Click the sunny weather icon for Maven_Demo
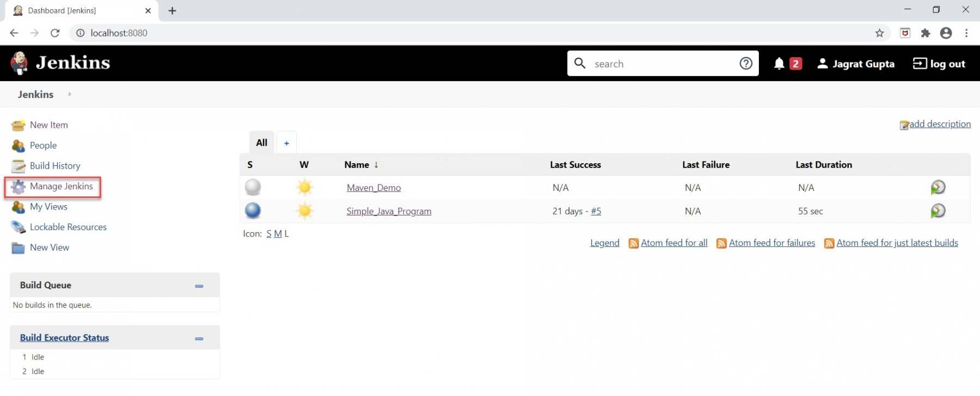Image resolution: width=980 pixels, height=396 pixels. pyautogui.click(x=305, y=187)
